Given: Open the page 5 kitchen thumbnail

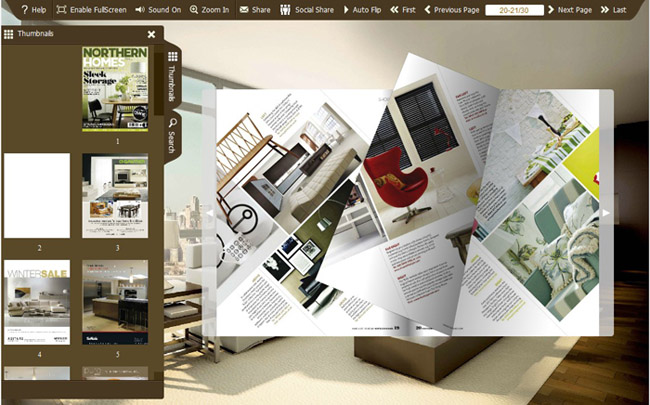Looking at the screenshot, I should point(115,302).
